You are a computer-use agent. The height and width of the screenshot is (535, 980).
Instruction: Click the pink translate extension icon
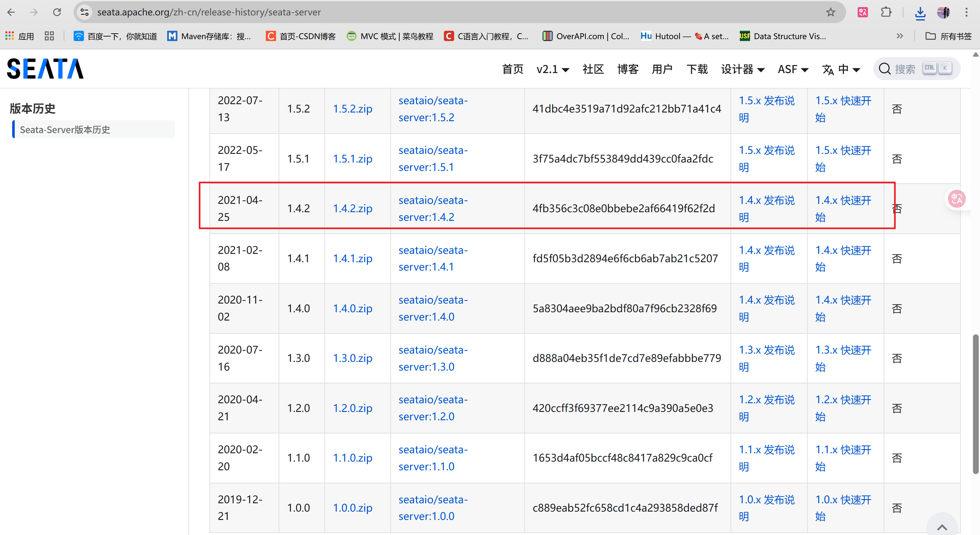pos(862,12)
